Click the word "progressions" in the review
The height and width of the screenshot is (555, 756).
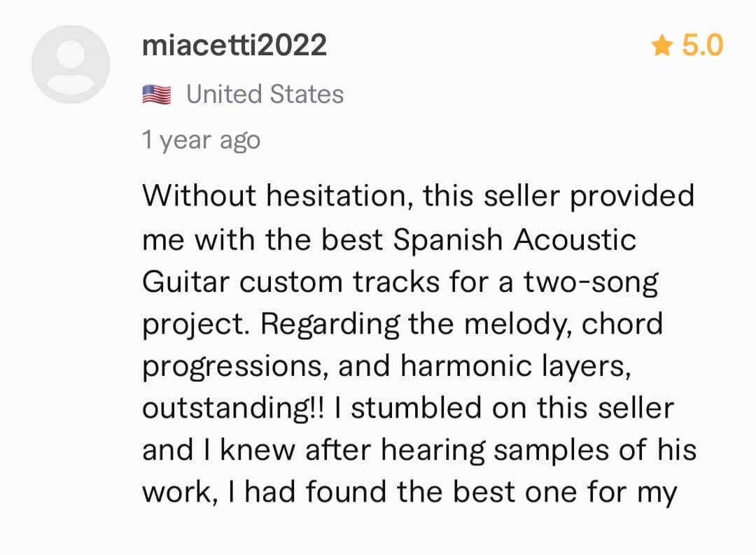tap(234, 367)
